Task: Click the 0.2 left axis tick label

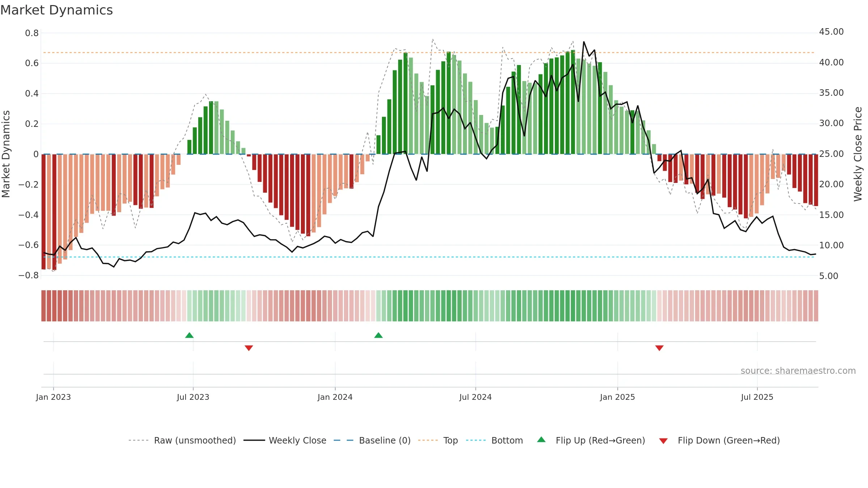Action: 32,124
